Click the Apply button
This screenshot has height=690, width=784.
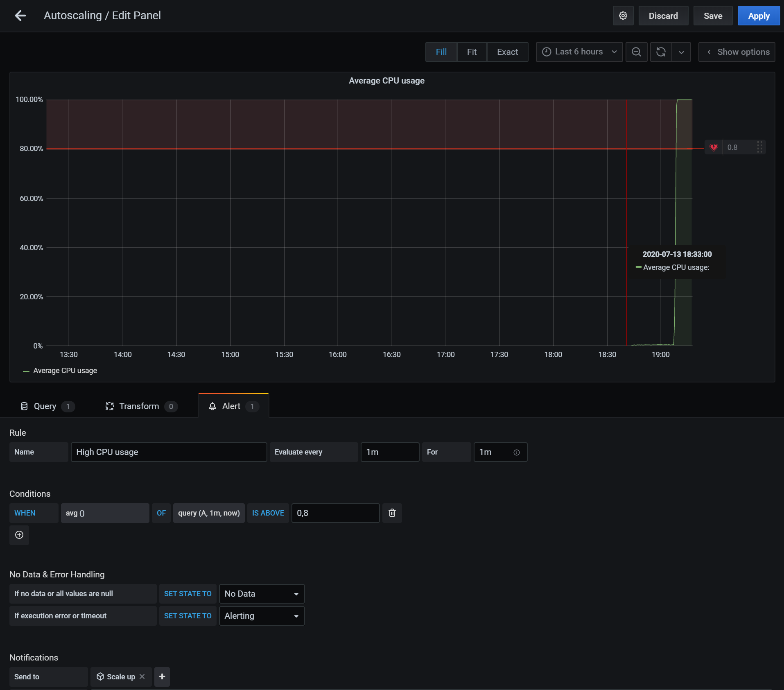(x=758, y=16)
